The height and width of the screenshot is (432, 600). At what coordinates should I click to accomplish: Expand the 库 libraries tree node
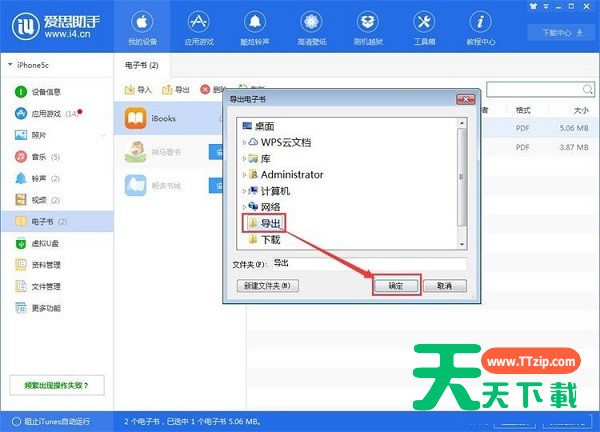tap(244, 158)
